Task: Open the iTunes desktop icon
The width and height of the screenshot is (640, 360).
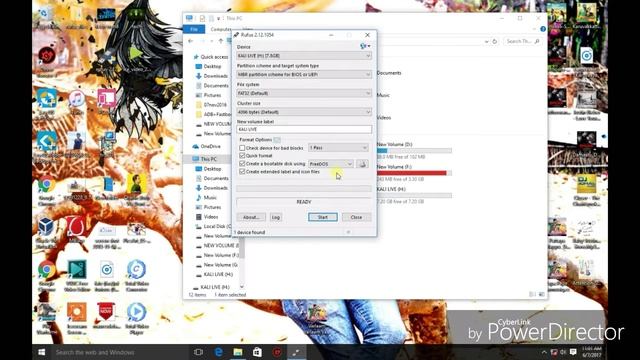Action: pos(76,102)
